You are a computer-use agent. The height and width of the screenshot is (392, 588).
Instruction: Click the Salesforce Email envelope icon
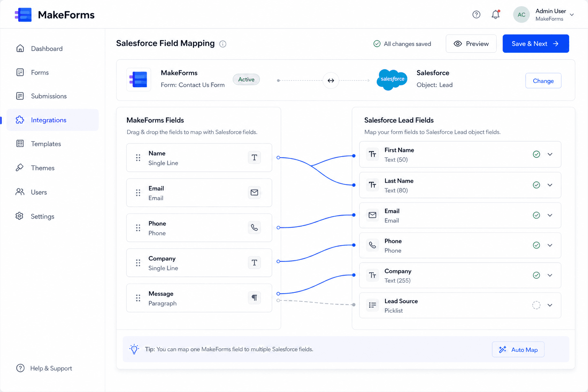pyautogui.click(x=372, y=215)
